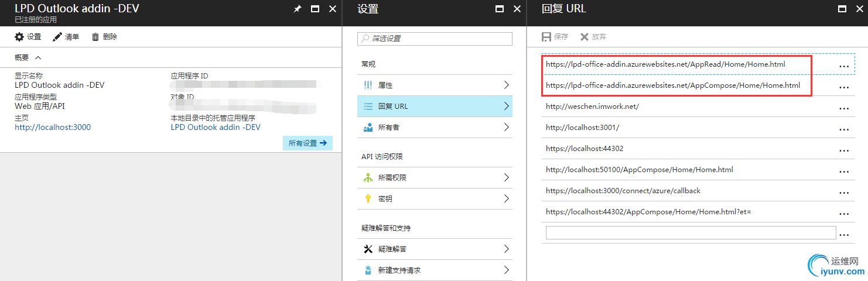Click the 疑难解答 wrench tools icon
Image resolution: width=868 pixels, height=281 pixels.
point(368,249)
